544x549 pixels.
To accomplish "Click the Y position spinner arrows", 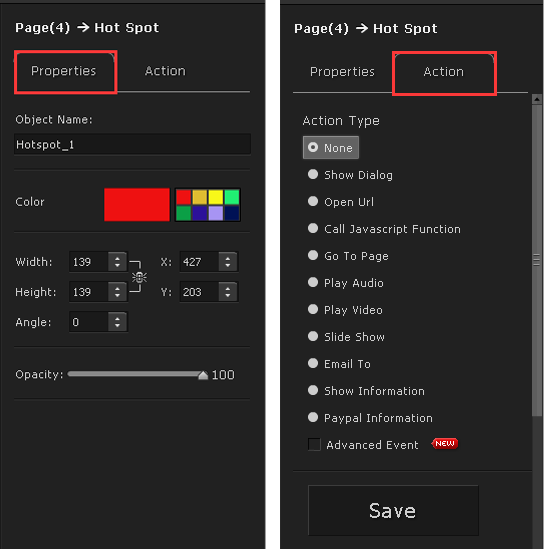I will [x=228, y=292].
